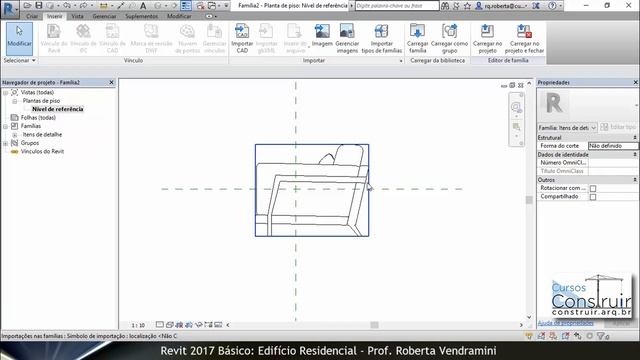Switch to the Vista ribbon tab
The width and height of the screenshot is (640, 360).
pyautogui.click(x=77, y=16)
